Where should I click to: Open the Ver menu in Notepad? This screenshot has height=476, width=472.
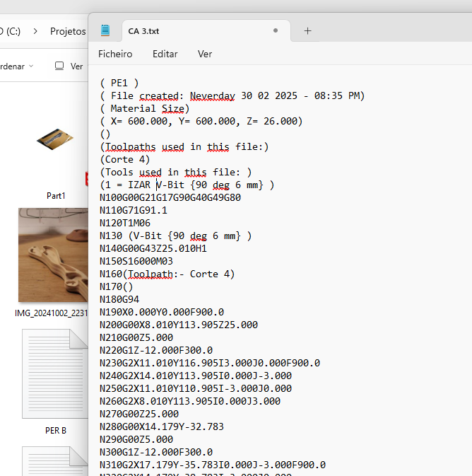click(205, 54)
